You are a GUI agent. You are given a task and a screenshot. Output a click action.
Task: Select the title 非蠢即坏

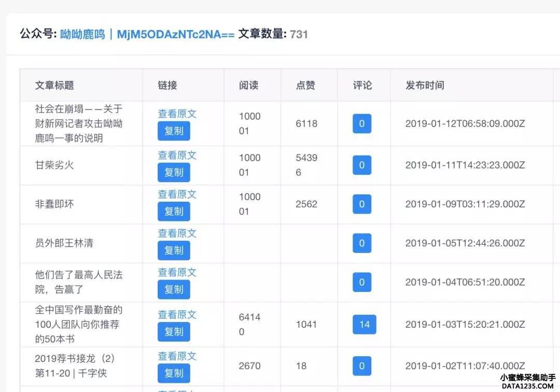54,204
